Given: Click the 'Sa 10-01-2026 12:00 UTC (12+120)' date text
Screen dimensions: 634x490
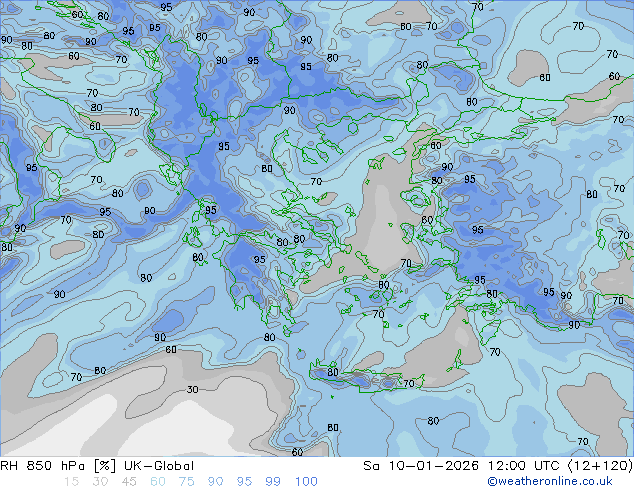Looking at the screenshot, I should coord(498,466).
